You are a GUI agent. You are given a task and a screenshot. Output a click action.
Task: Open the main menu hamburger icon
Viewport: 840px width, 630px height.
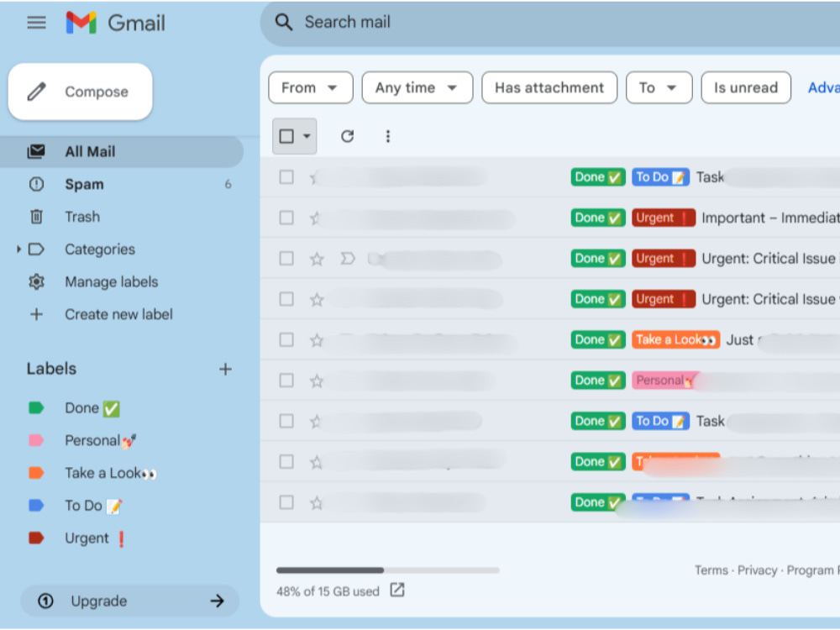36,23
